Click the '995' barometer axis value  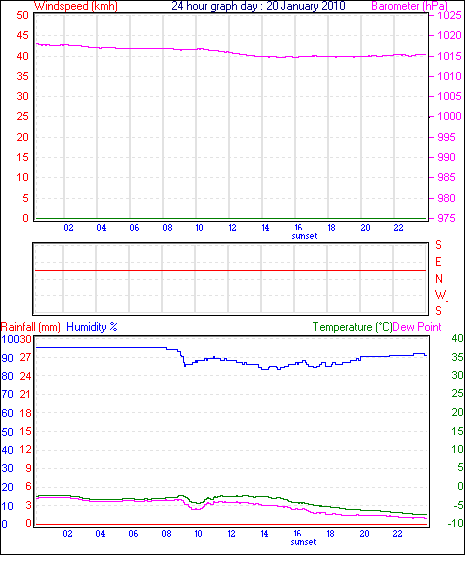click(x=447, y=137)
